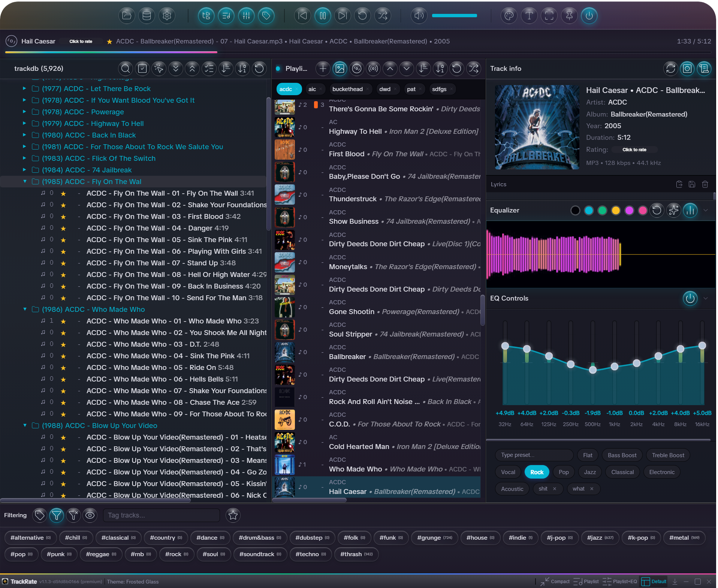718x588 pixels.
Task: Open the tag icon in the main toolbar
Action: (266, 15)
